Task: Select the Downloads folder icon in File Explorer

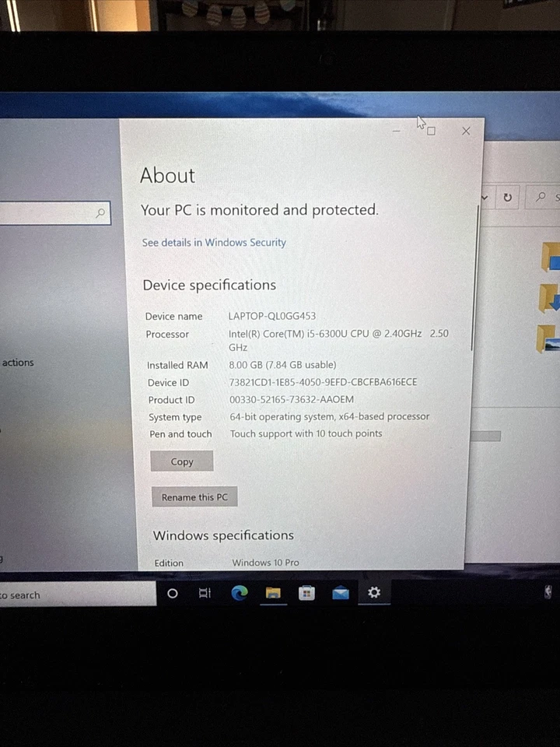Action: coord(550,298)
